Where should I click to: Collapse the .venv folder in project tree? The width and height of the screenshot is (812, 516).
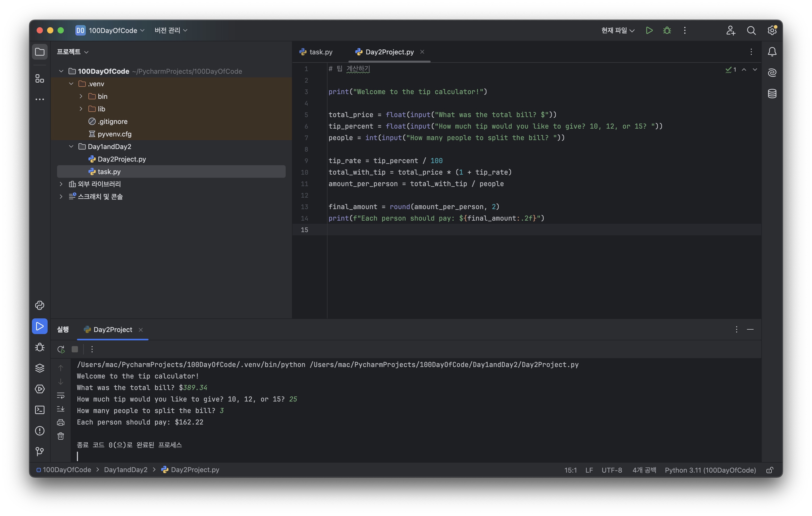(x=71, y=84)
